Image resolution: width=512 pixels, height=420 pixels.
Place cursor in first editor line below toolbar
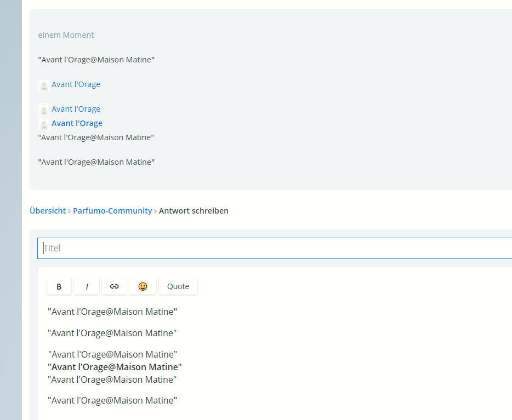(112, 312)
